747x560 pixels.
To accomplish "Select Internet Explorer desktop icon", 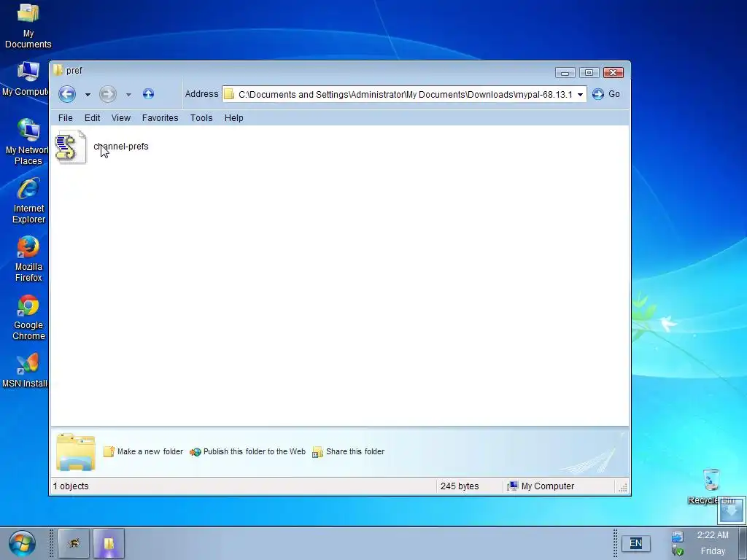I will point(28,201).
